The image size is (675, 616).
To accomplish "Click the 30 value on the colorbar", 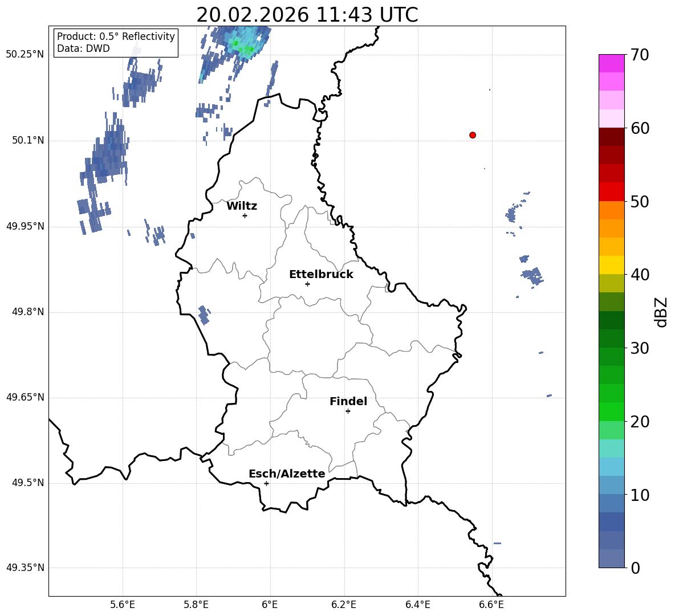I will [x=640, y=348].
